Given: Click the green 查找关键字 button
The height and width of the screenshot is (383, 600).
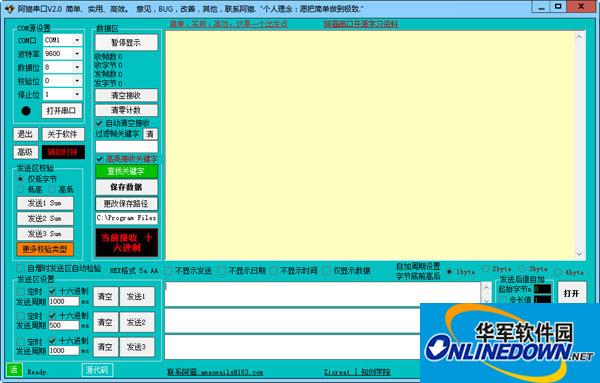Looking at the screenshot, I should click(x=126, y=171).
